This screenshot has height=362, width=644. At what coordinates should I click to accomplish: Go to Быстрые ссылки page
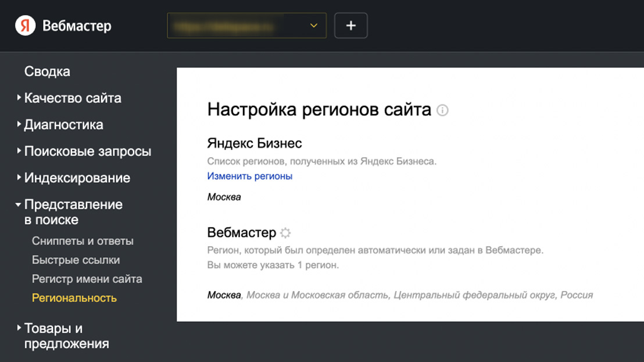pos(76,260)
